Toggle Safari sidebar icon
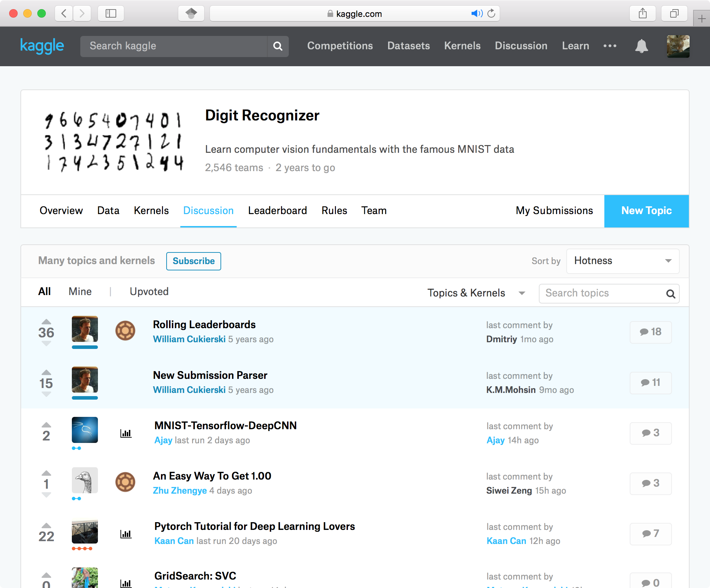Viewport: 710px width, 588px height. (111, 14)
